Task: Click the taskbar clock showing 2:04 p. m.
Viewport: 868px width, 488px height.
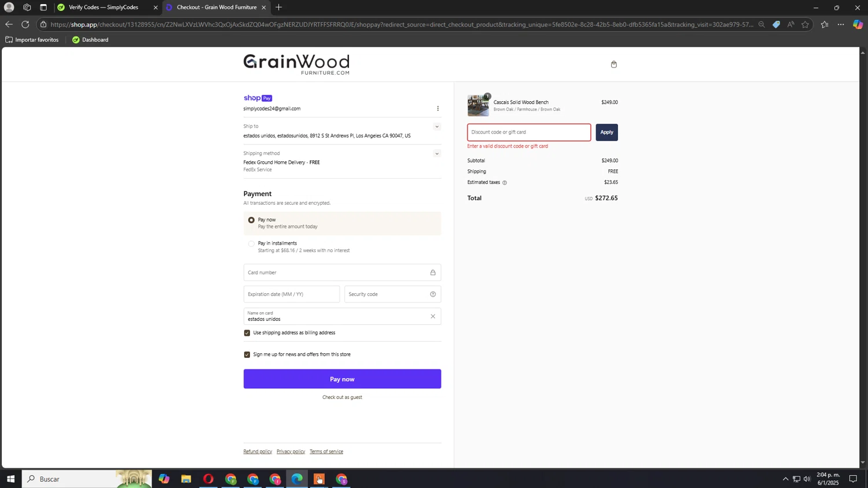Action: [x=827, y=479]
